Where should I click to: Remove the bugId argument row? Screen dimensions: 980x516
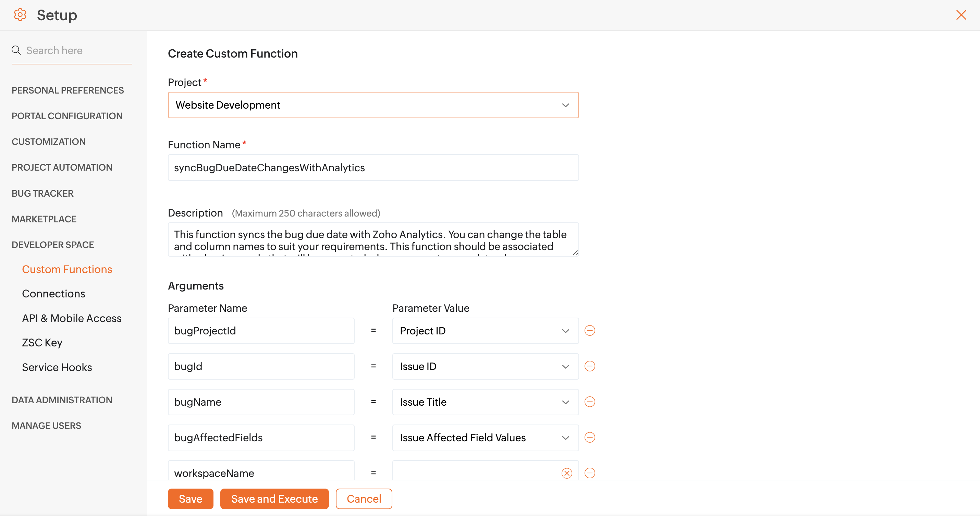coord(590,366)
